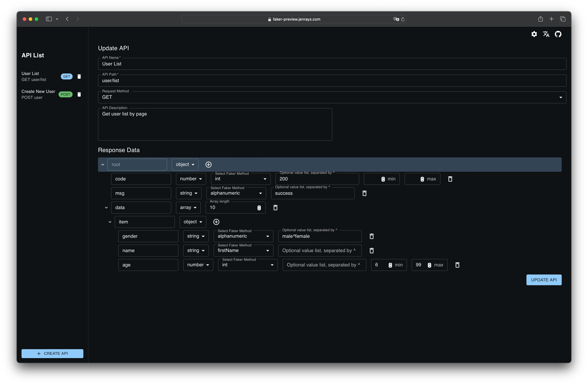Click the language translate icon

(546, 34)
